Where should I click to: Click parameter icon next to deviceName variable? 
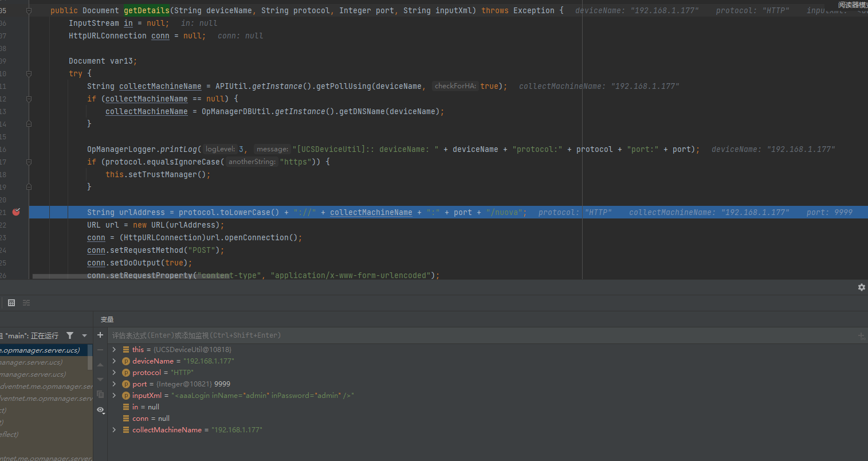[x=126, y=361]
